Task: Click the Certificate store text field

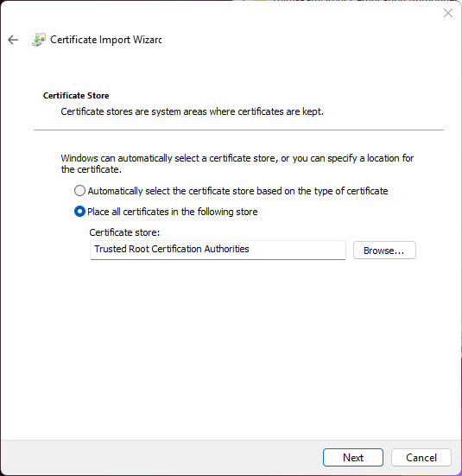Action: click(x=218, y=250)
